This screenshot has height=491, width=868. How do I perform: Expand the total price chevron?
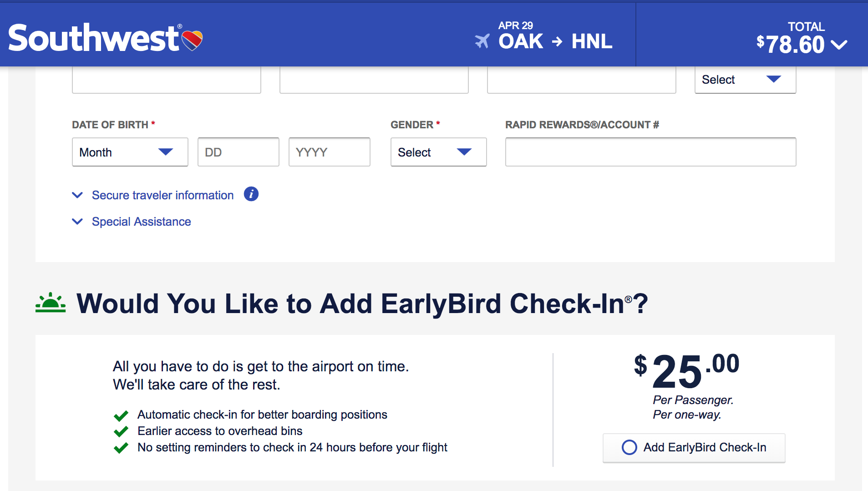[x=839, y=45]
